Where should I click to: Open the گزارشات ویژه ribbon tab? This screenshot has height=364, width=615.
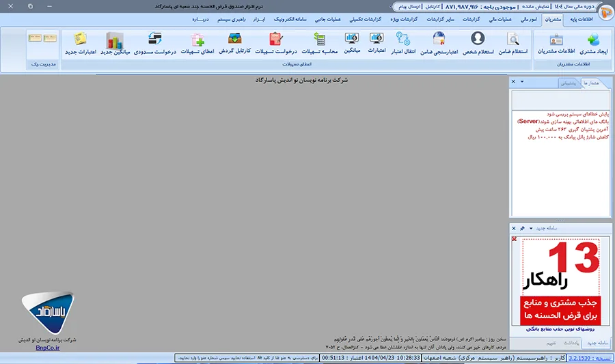point(404,19)
